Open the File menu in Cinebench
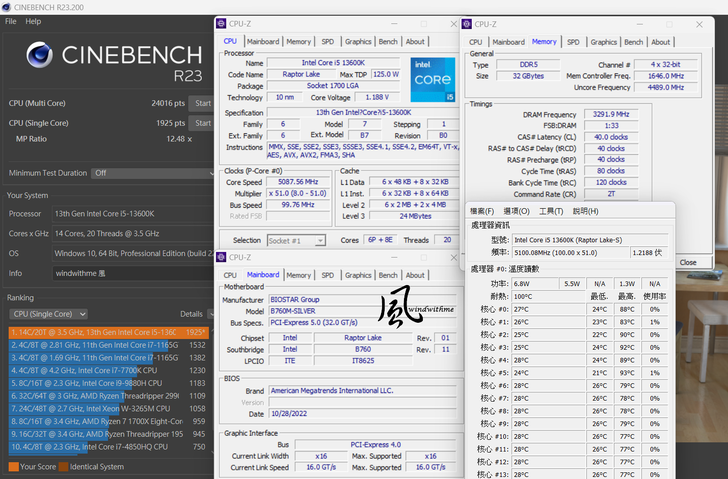This screenshot has height=479, width=728. [11, 21]
